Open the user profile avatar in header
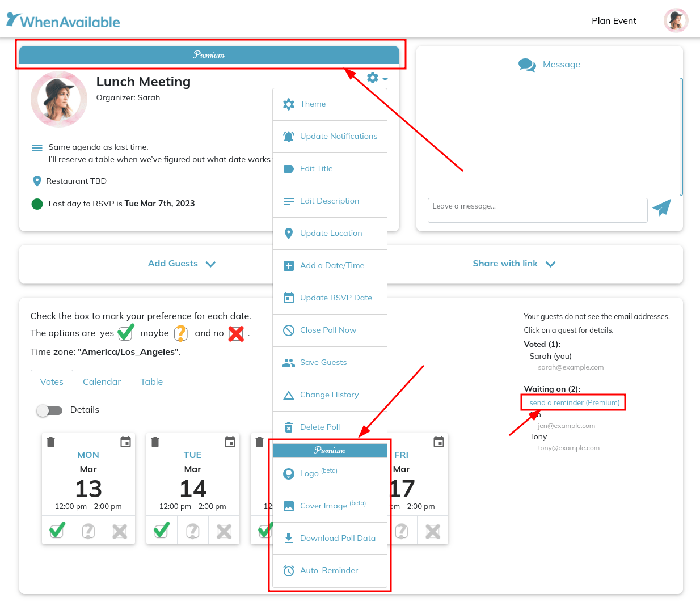The image size is (700, 602). 676,20
